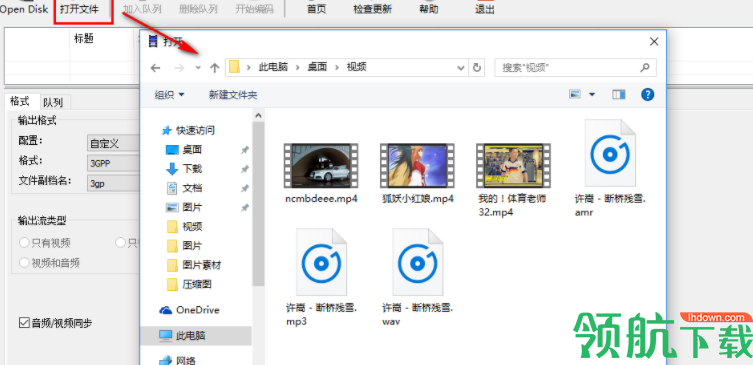Click the change view icon

click(575, 95)
